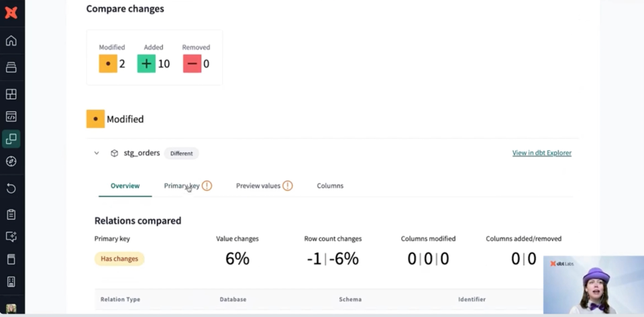
Task: Click the presenter video thumbnail
Action: click(593, 285)
